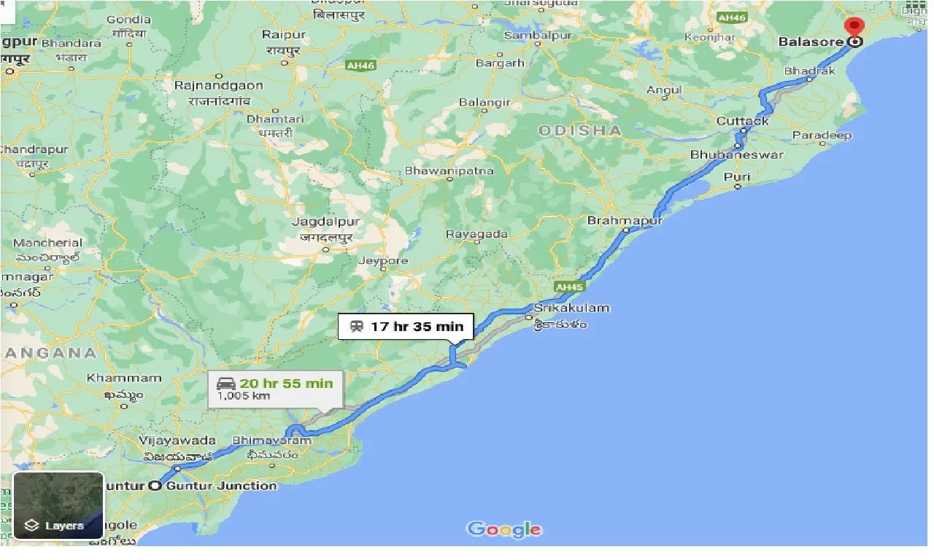934x560 pixels.
Task: Click the Cuttack city label
Action: point(742,121)
